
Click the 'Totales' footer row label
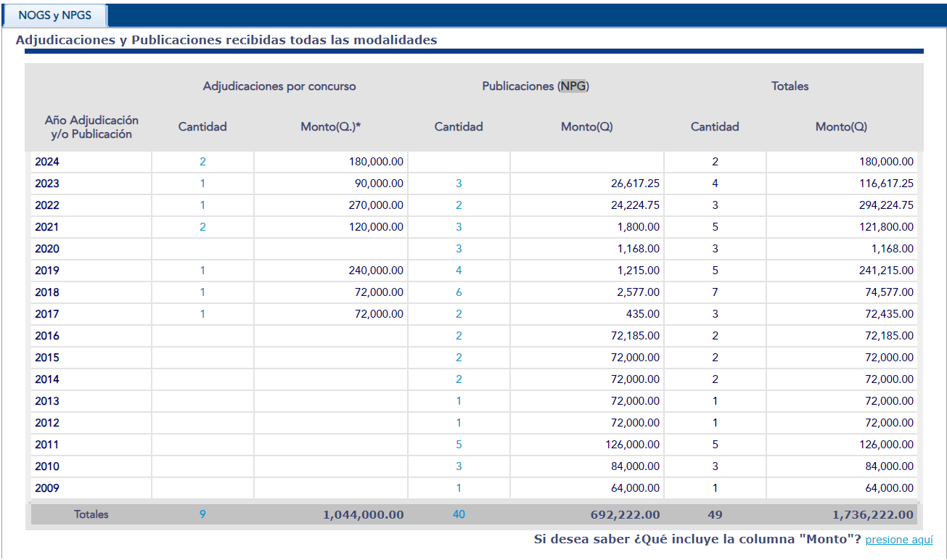coord(91,514)
